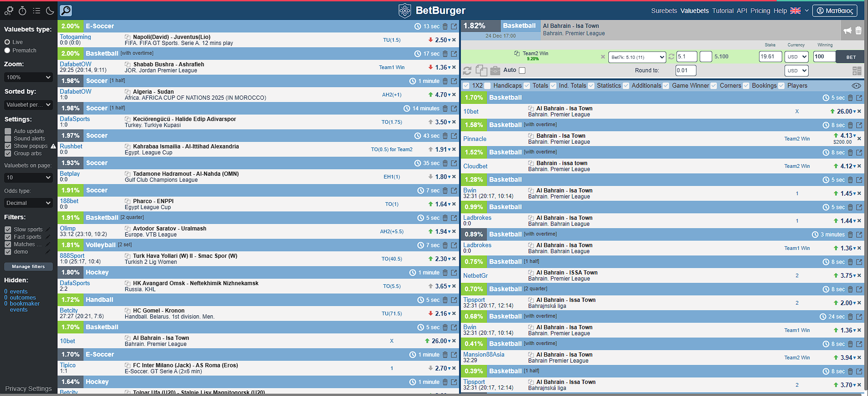Copy Cloudbet Bahrain - issa town event name
Image resolution: width=868 pixels, height=396 pixels.
pos(531,163)
